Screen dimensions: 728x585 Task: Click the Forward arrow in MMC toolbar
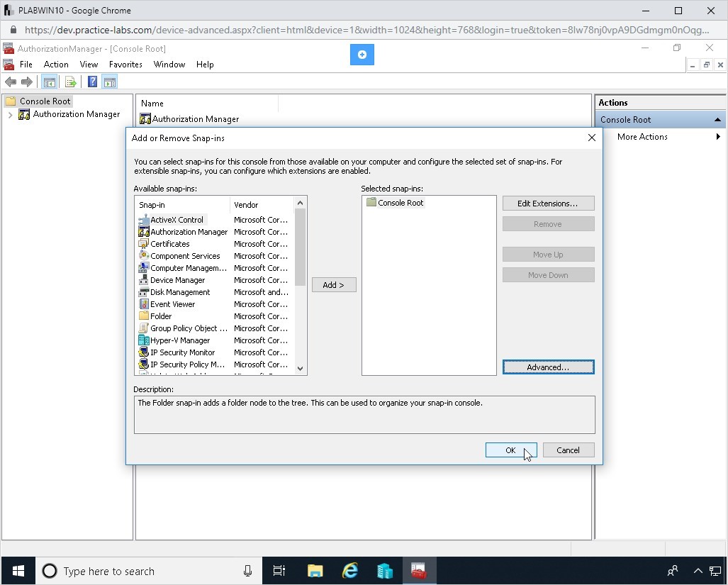pyautogui.click(x=27, y=82)
